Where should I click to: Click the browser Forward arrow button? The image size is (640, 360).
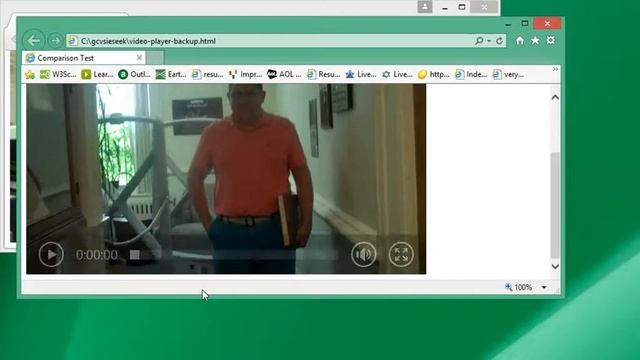click(55, 40)
